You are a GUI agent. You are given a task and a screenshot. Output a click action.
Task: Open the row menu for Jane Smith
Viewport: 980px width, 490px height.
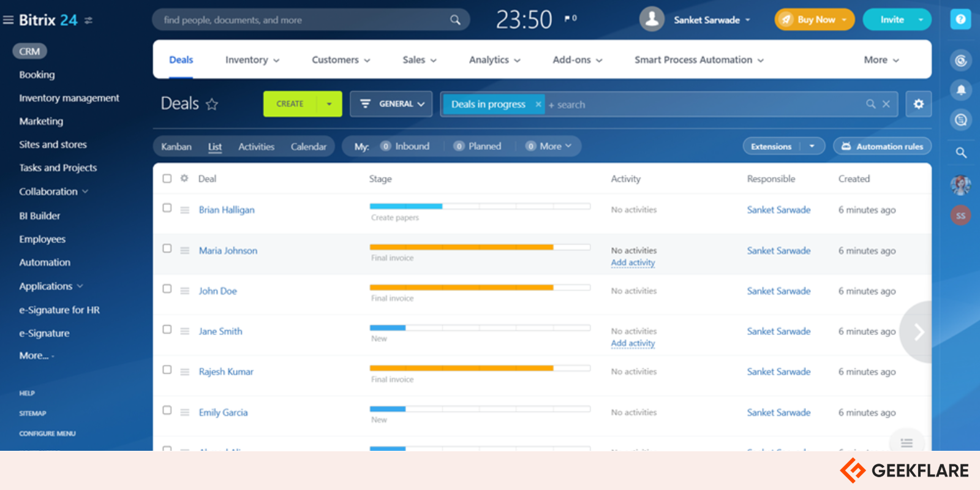(185, 331)
